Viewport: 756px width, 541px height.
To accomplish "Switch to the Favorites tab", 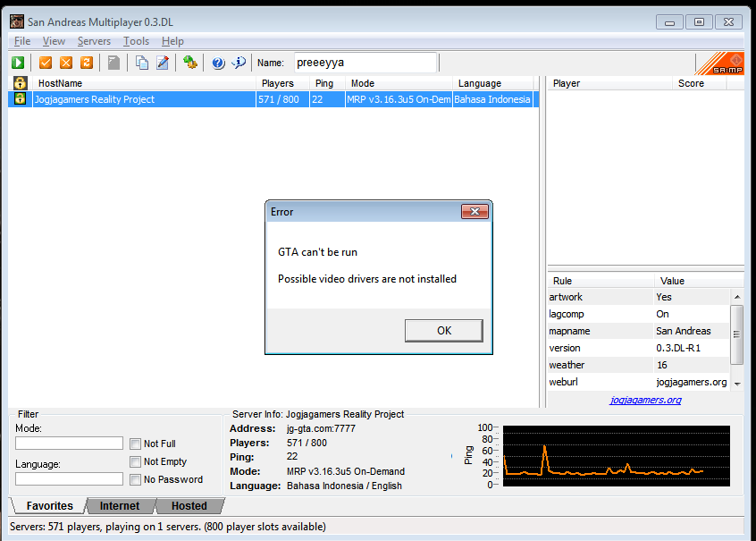I will (50, 506).
